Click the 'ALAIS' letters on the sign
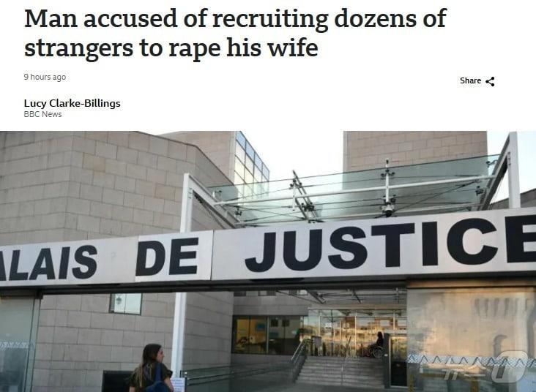 (48, 263)
